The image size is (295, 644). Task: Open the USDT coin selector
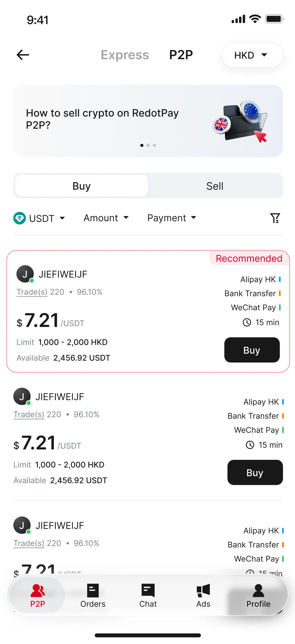pos(40,218)
